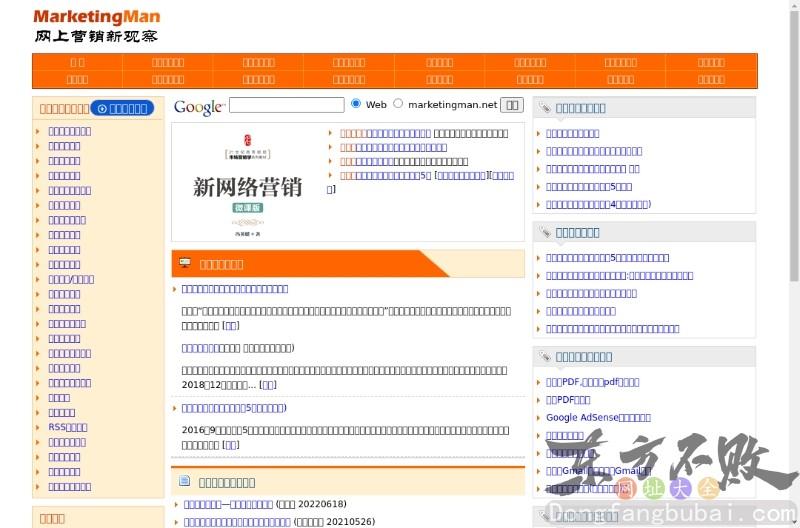This screenshot has height=528, width=800.
Task: Open the read-more link after the 2016 paragraph
Action: (231, 445)
